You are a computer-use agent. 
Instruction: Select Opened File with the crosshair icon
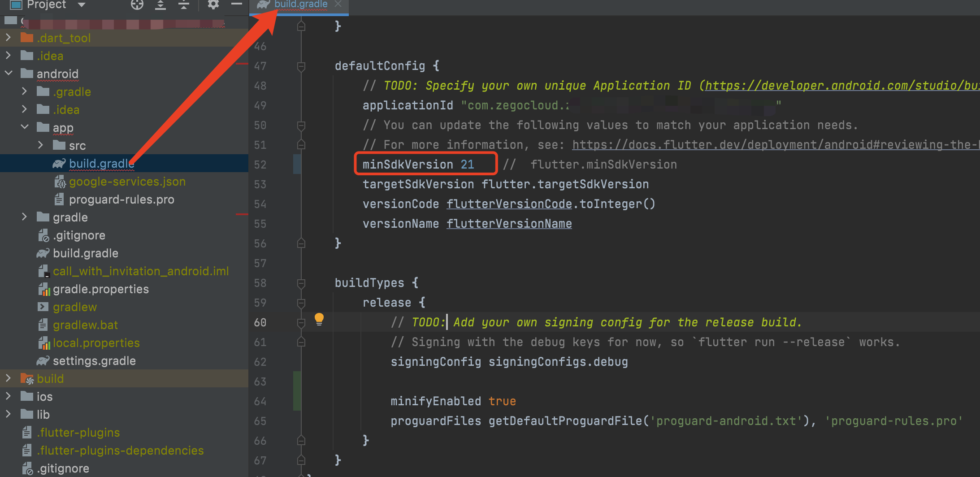137,5
